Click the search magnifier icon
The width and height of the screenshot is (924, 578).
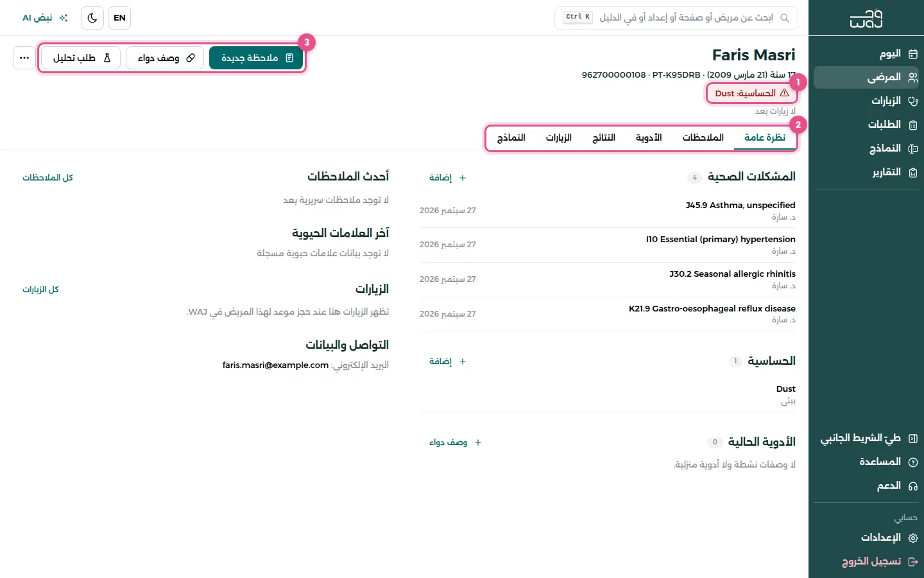(x=785, y=18)
